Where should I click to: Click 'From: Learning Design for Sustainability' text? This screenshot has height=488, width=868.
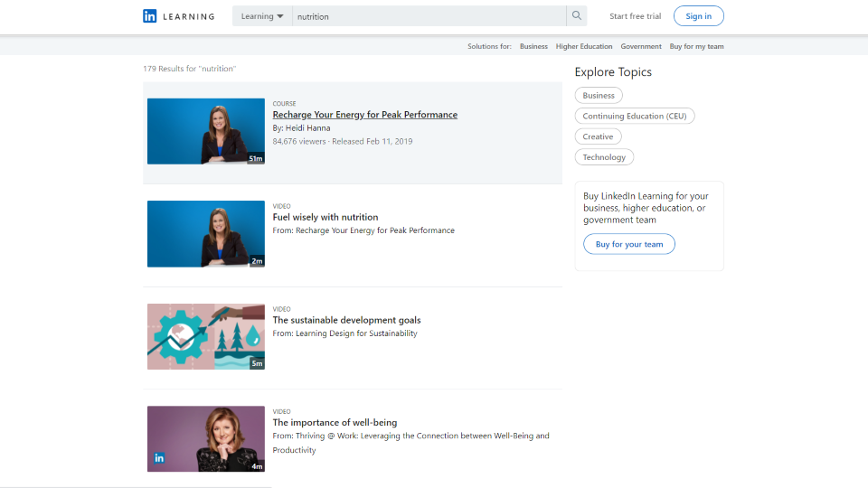point(344,333)
